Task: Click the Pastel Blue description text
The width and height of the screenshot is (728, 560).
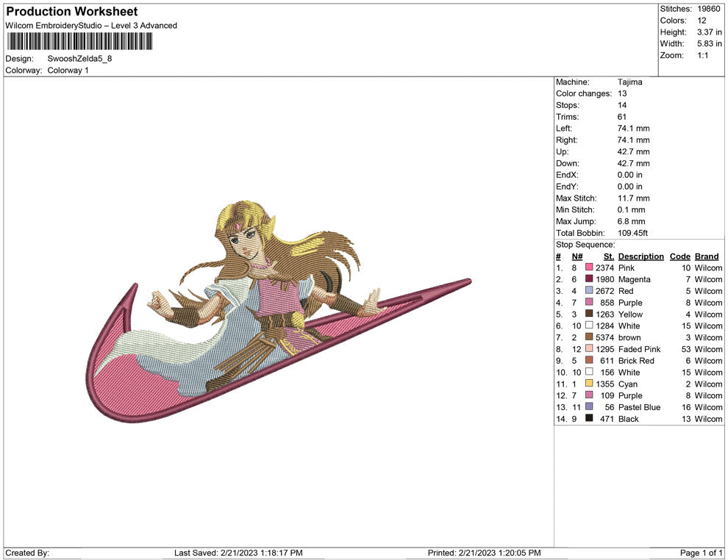Action: tap(639, 407)
